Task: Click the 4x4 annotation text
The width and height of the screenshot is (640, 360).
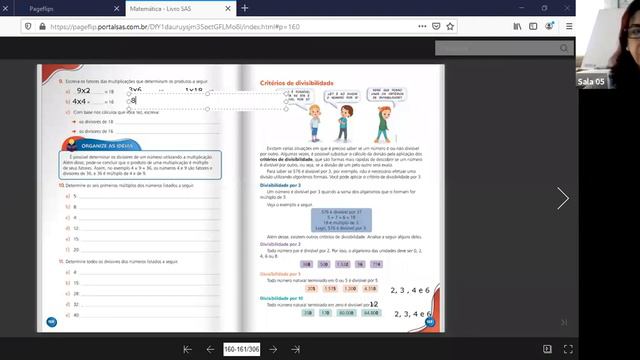Action: [x=79, y=101]
